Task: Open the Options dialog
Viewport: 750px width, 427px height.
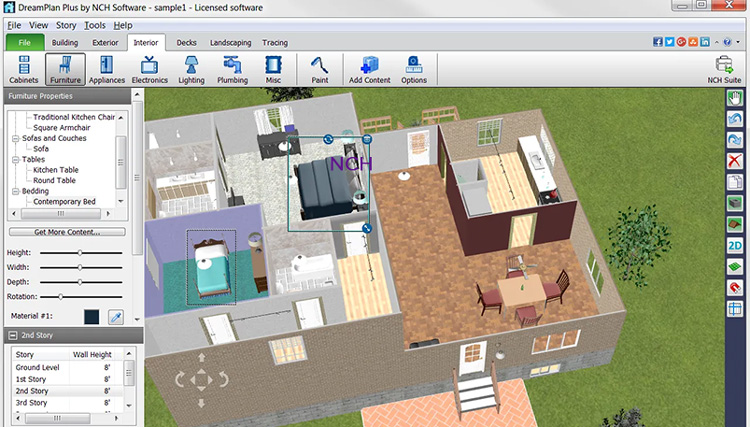Action: pos(414,70)
